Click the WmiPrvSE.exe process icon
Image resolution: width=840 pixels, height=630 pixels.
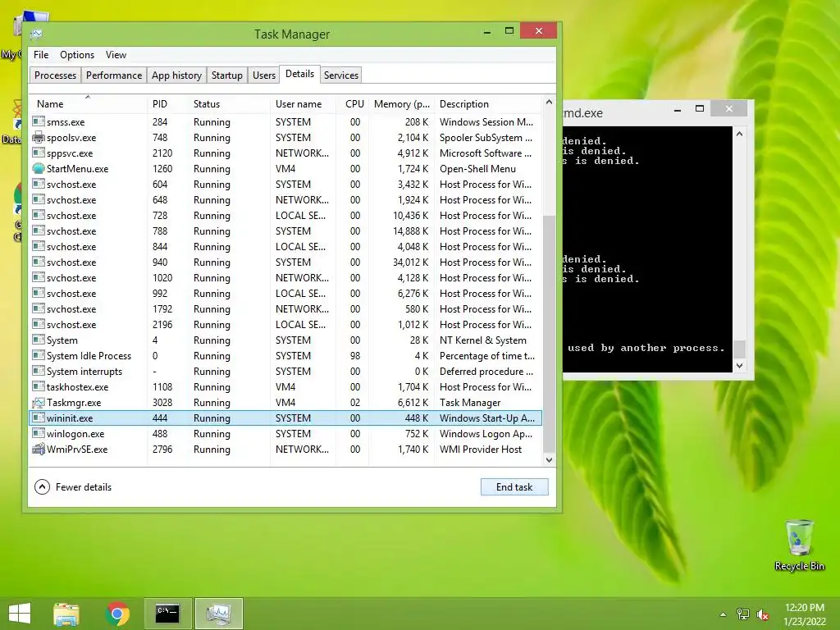point(38,449)
